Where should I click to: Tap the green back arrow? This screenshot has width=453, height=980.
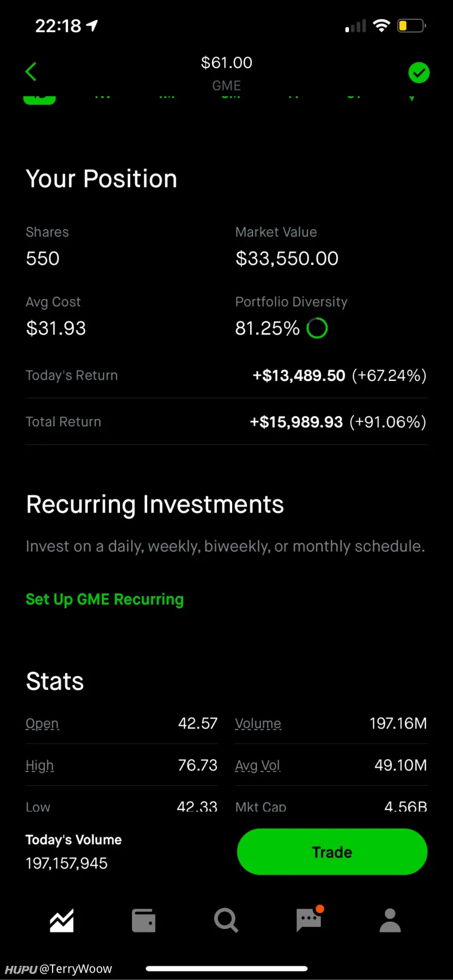[31, 72]
